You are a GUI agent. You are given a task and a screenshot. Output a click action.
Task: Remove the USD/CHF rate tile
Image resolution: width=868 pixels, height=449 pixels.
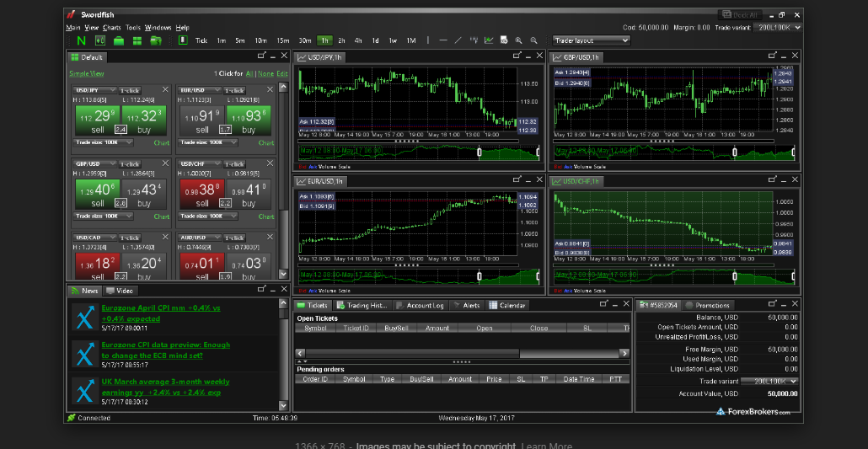coord(270,163)
